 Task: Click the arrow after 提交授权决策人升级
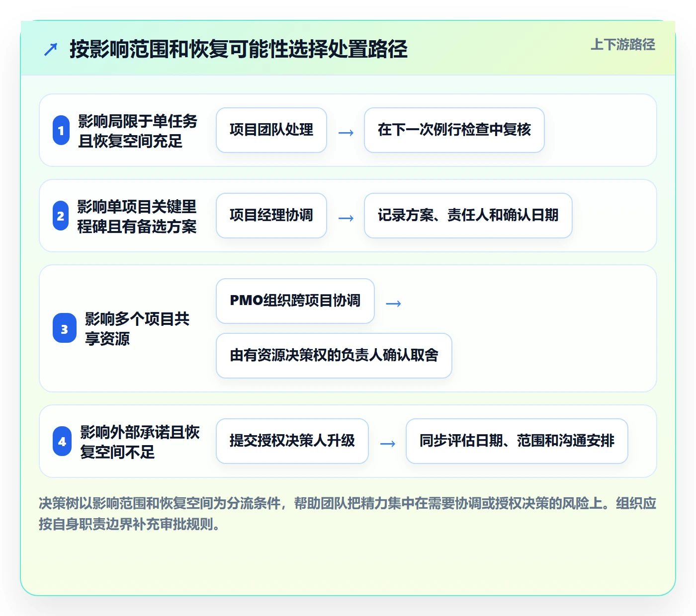388,443
